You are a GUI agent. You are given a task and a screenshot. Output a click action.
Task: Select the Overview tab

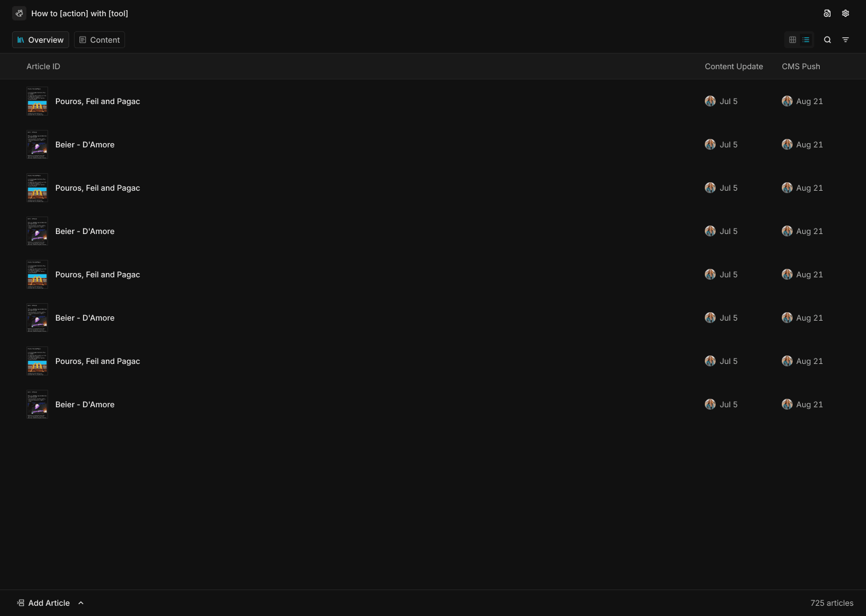pyautogui.click(x=40, y=40)
